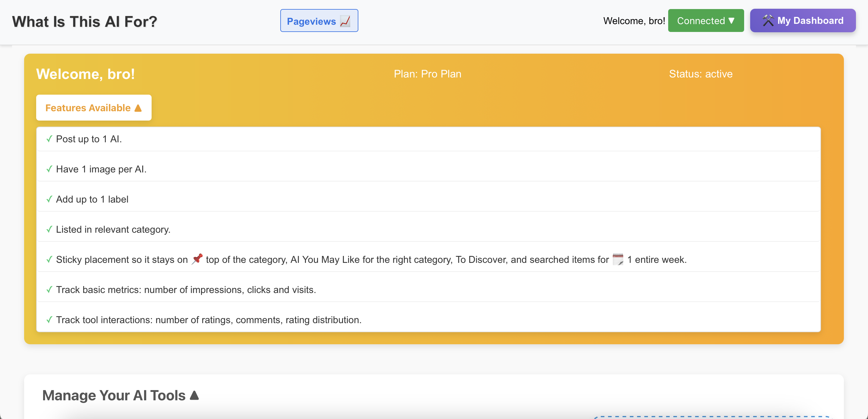Click the site title What Is This AI For?
The image size is (868, 419).
tap(85, 22)
